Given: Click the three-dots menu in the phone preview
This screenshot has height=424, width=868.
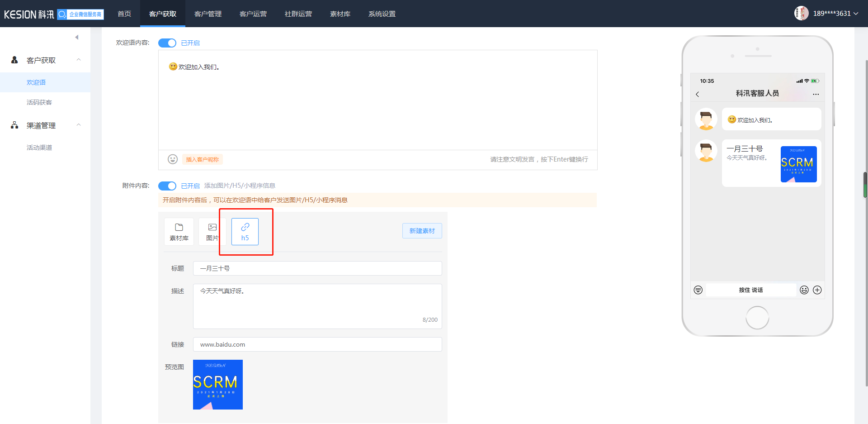Looking at the screenshot, I should coord(816,94).
